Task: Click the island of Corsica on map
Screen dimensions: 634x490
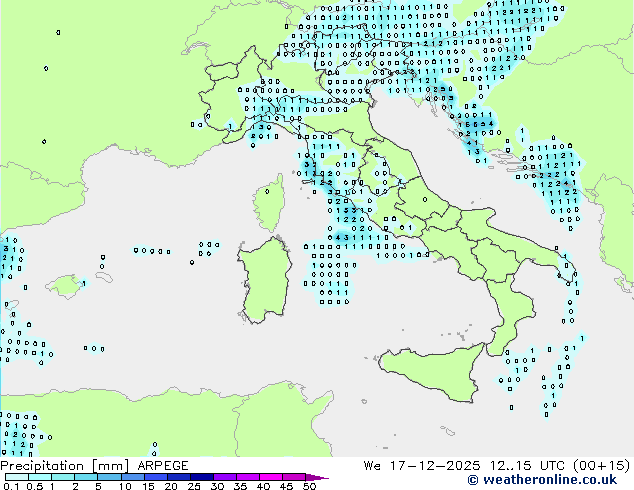Action: point(269,203)
